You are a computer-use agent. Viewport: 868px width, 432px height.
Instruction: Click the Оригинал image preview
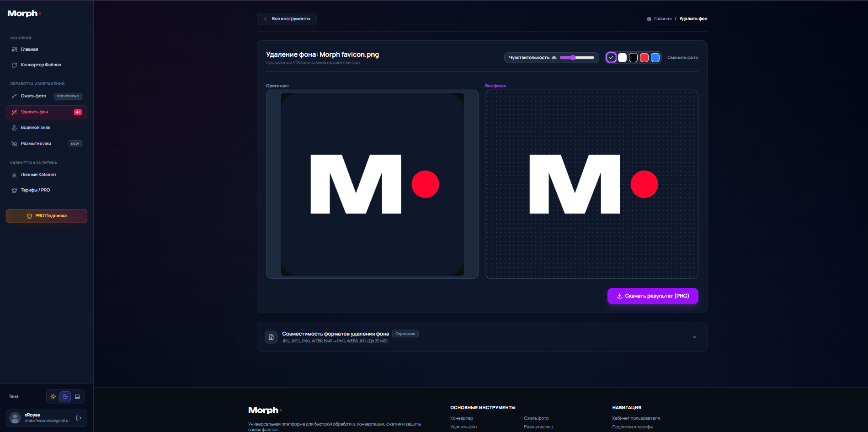(x=373, y=184)
